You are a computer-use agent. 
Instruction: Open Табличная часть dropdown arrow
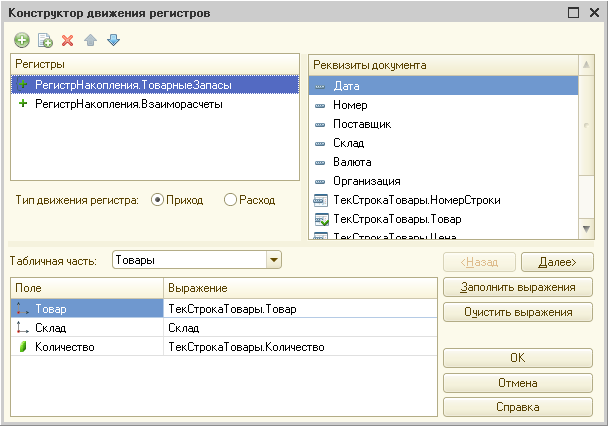click(x=273, y=260)
